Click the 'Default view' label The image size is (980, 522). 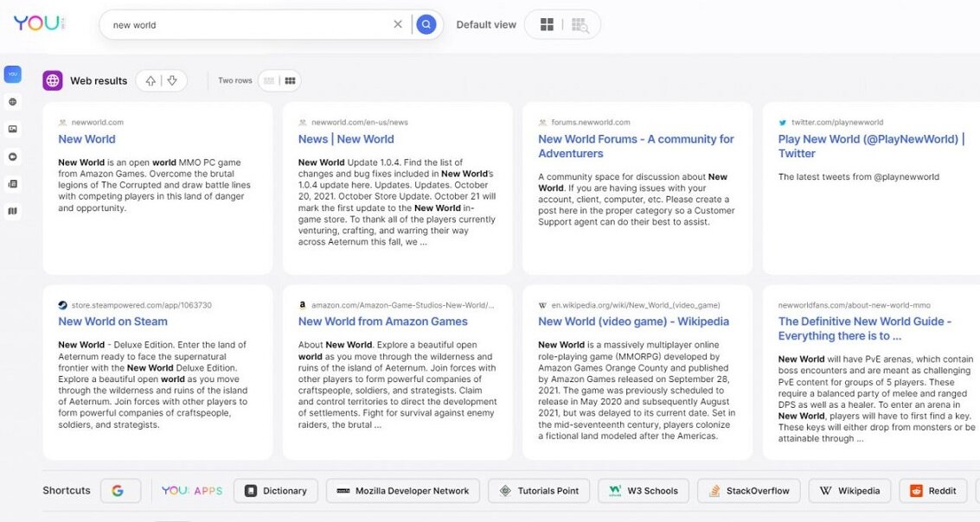pyautogui.click(x=486, y=25)
